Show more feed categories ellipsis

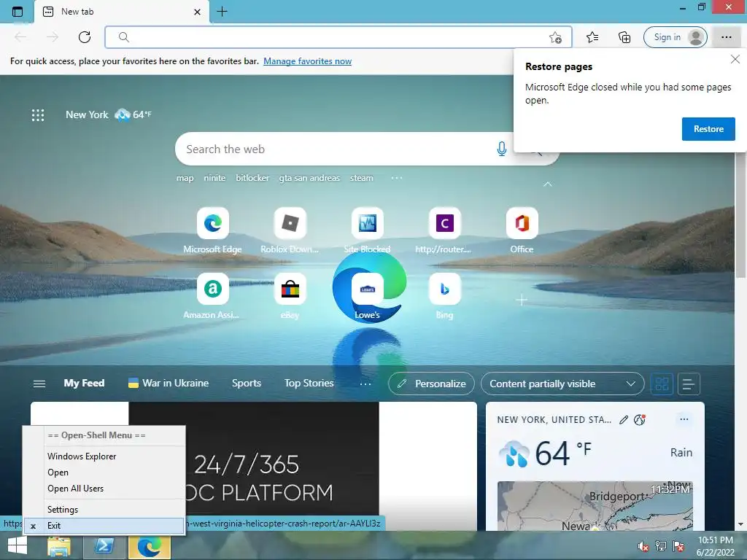tap(365, 384)
